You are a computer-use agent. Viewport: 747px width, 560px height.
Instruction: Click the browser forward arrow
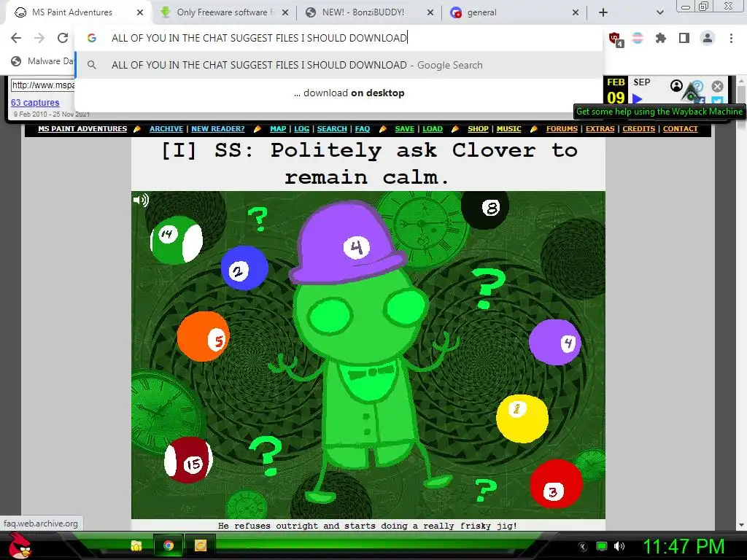(39, 38)
